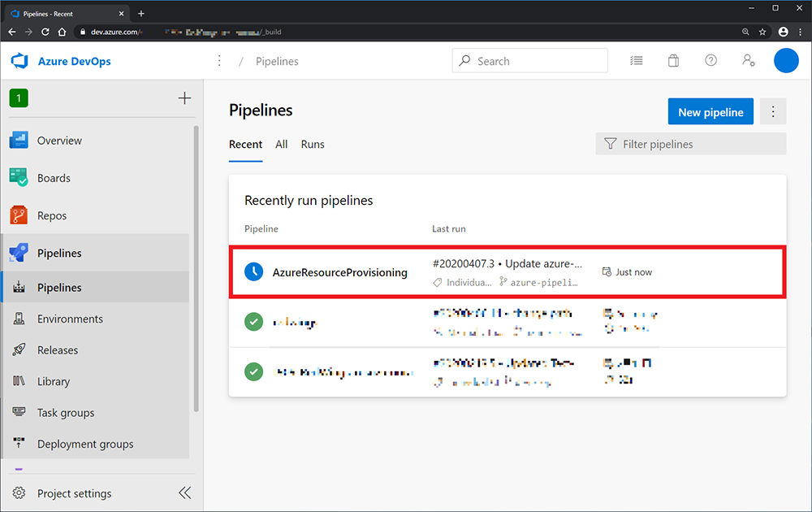
Task: Click the browser reload button
Action: [45, 32]
